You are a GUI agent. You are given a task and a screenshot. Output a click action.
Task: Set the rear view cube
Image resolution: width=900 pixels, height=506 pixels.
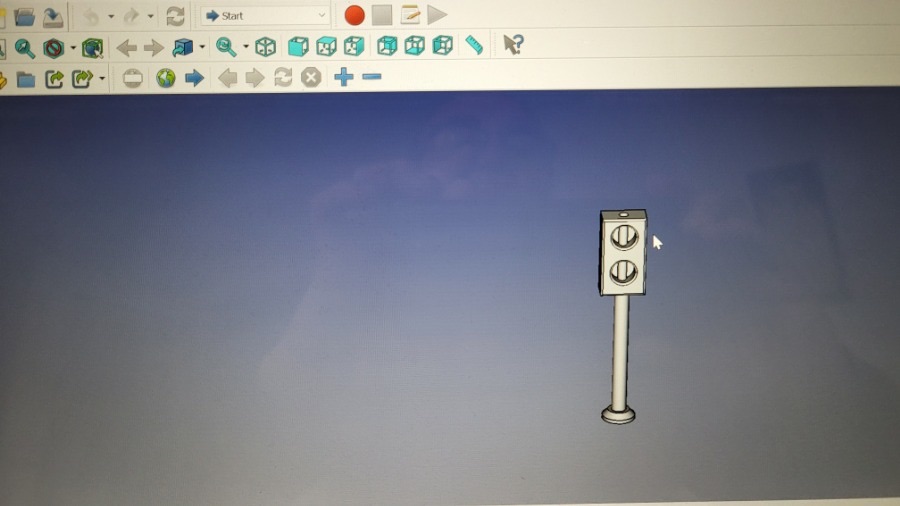pyautogui.click(x=387, y=45)
